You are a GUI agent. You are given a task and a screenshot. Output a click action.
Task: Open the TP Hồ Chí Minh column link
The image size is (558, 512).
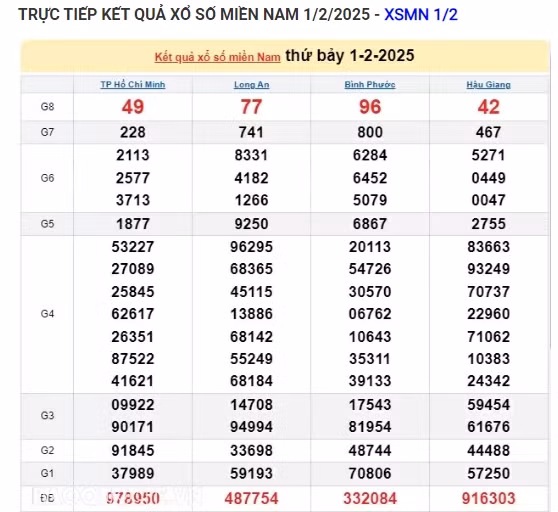(x=133, y=85)
